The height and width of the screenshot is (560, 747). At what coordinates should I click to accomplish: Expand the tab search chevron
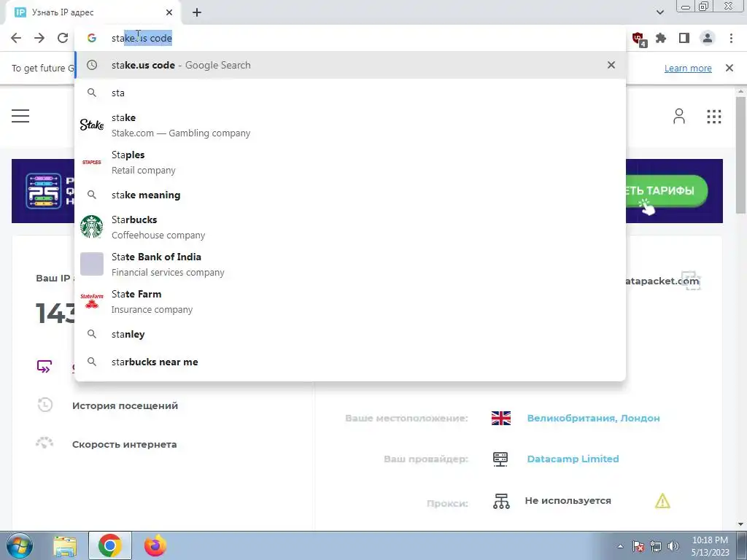coord(659,12)
